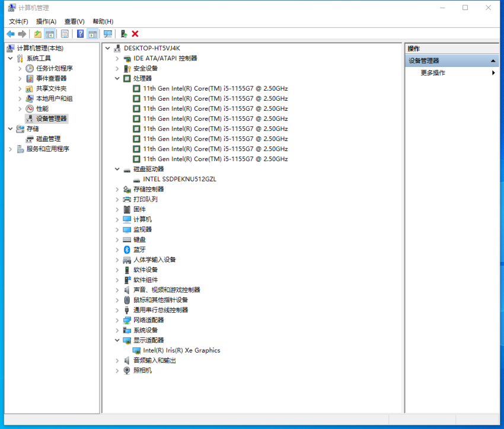Select the INTEL SSDPEKNU512GZL disk drive
504x429 pixels.
coord(179,179)
